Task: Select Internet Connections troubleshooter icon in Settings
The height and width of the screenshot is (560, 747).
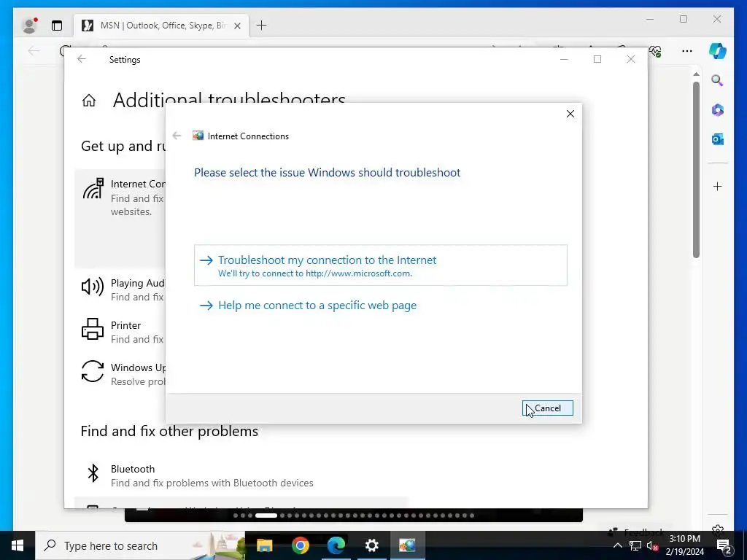Action: [x=93, y=189]
